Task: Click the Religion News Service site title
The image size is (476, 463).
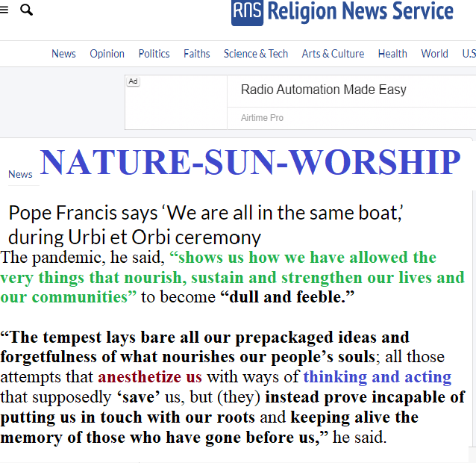Action: click(x=360, y=12)
